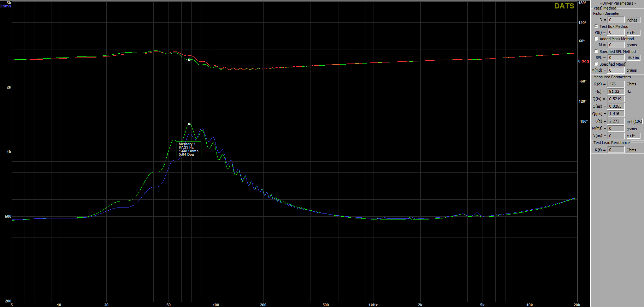Click the added mass M input field
644x307 pixels.
[x=616, y=45]
